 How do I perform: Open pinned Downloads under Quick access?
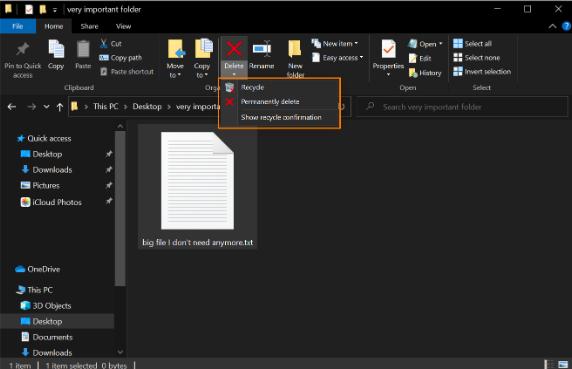(x=52, y=170)
